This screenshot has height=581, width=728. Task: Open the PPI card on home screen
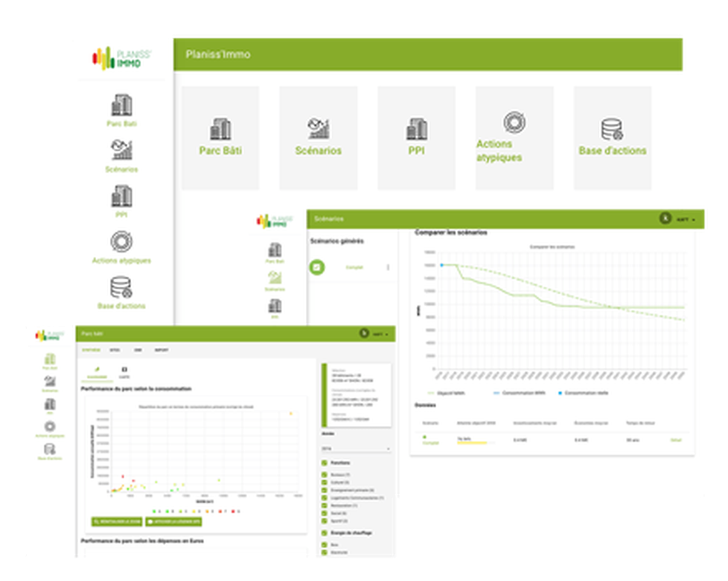416,138
